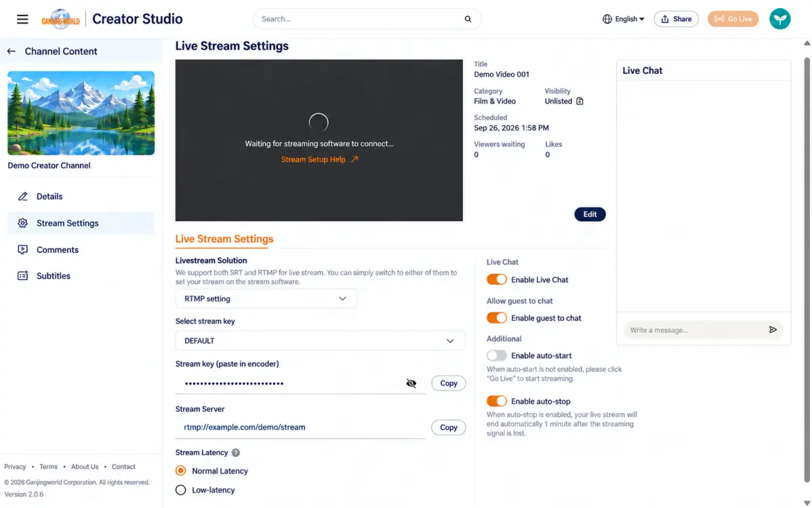Open the hamburger navigation menu
This screenshot has height=508, width=812.
[x=22, y=19]
